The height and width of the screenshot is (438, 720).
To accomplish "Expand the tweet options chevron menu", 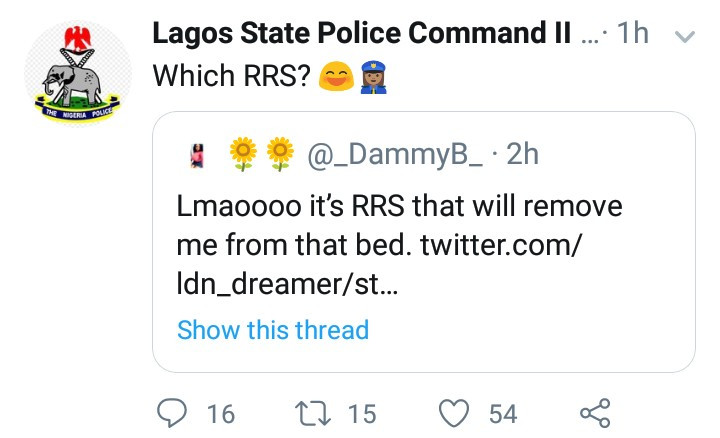I will tap(685, 36).
